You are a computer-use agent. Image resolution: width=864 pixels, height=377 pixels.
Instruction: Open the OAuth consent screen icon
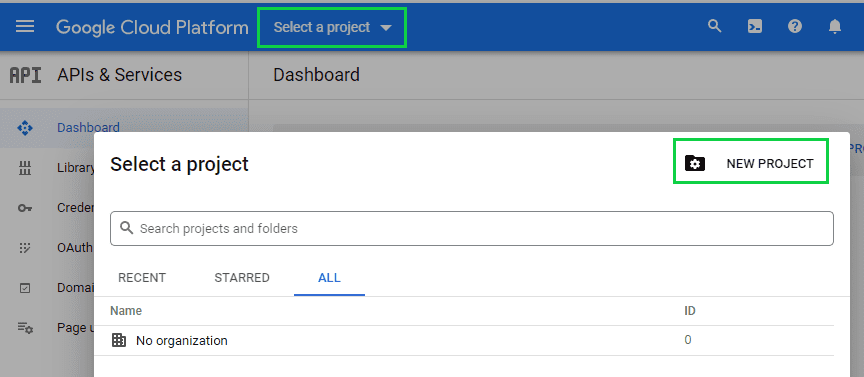click(25, 248)
